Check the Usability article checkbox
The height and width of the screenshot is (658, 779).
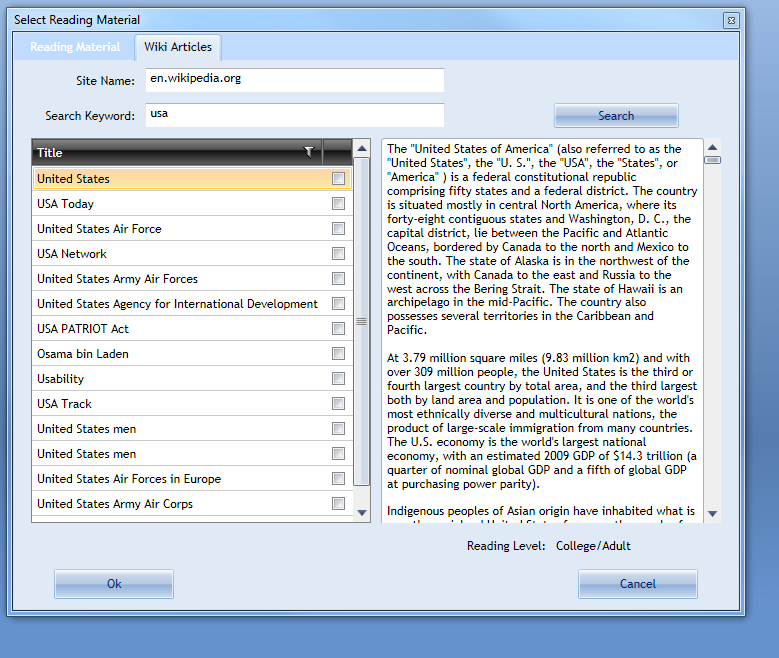tap(339, 379)
